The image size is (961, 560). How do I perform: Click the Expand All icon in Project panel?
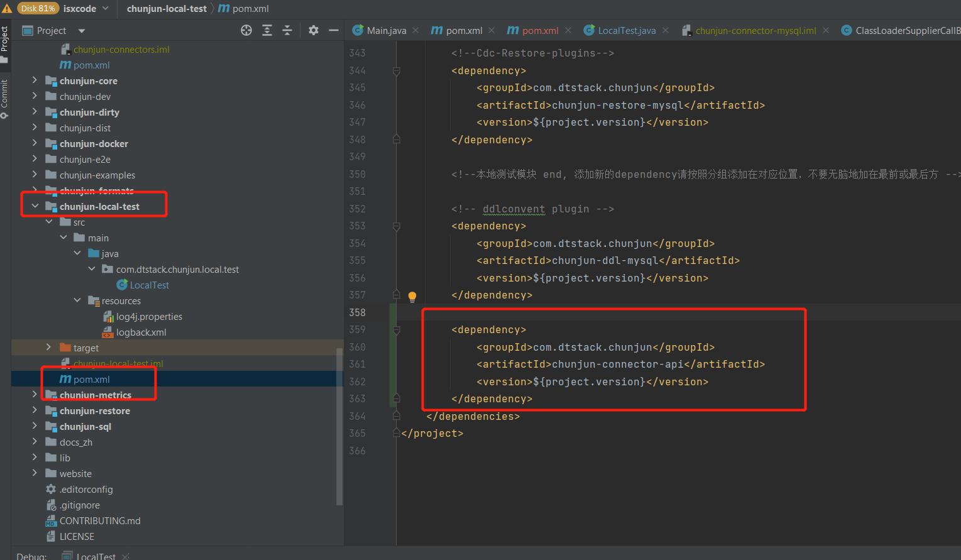[267, 30]
